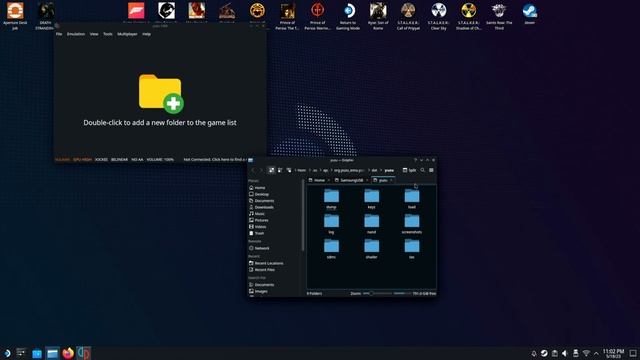Expand the system tray hidden icons arrow
This screenshot has width=640, height=360.
click(x=596, y=353)
